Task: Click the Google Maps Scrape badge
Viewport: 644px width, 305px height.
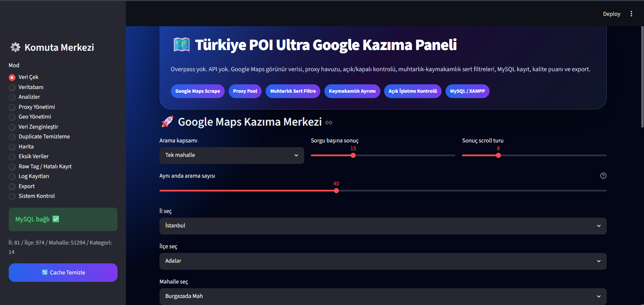Action: [x=198, y=91]
